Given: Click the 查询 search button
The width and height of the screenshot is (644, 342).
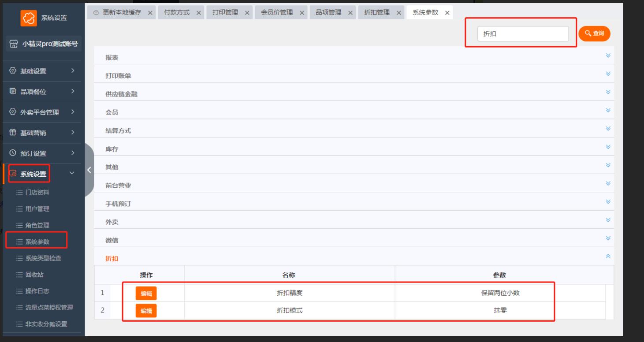Looking at the screenshot, I should point(594,33).
